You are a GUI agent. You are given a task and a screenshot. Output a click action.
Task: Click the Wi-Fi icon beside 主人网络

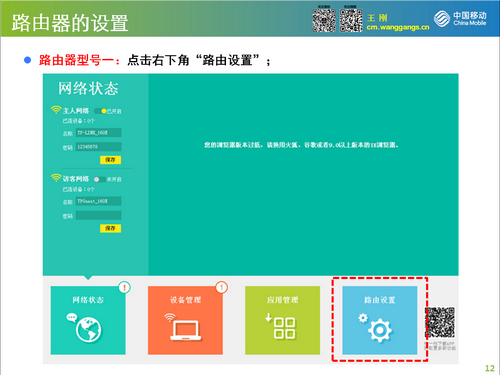[x=56, y=110]
